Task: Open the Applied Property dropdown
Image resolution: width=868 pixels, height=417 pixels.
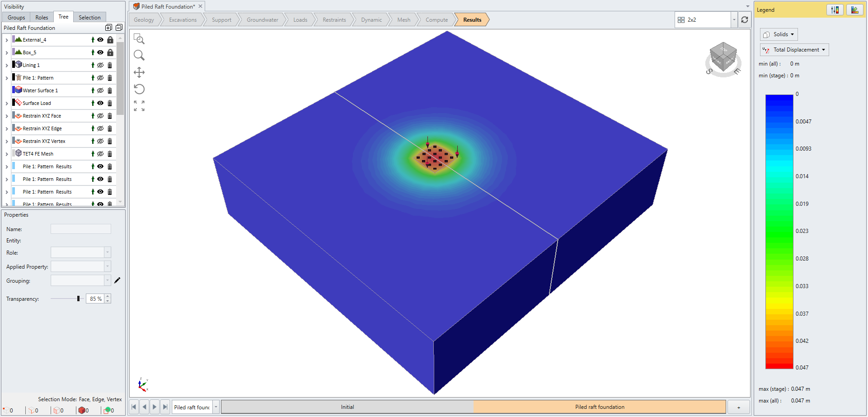Action: coord(108,266)
